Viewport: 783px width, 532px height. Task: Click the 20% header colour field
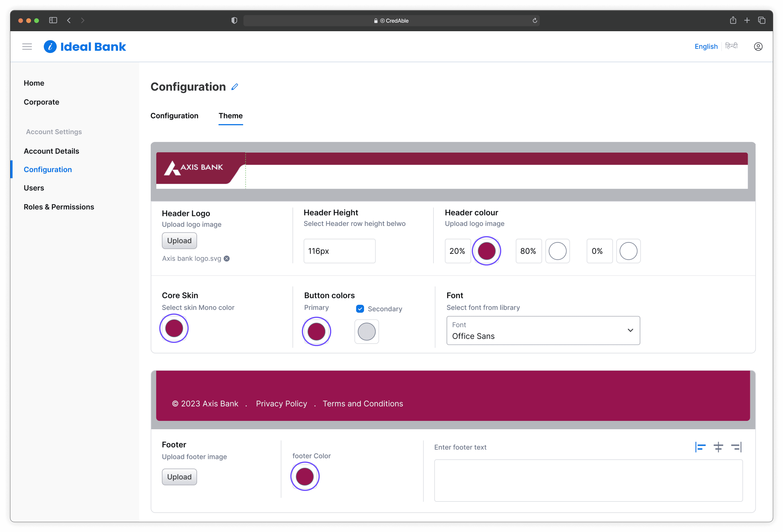point(458,251)
